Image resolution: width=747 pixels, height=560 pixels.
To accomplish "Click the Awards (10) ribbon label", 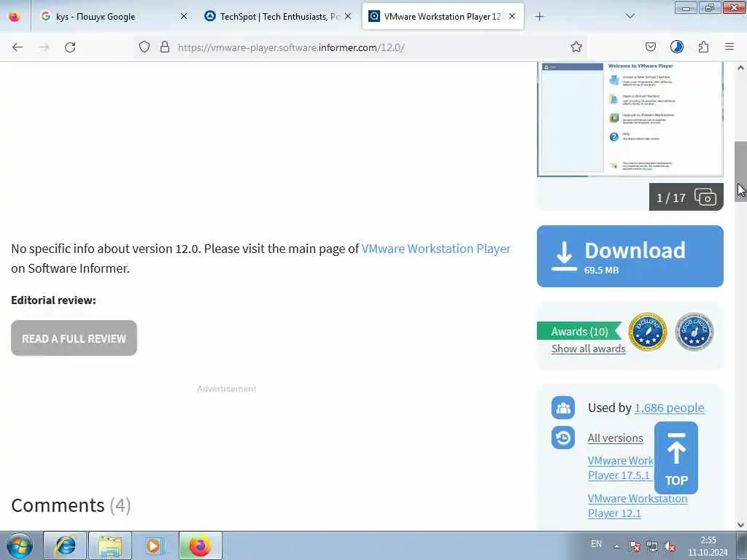I will click(578, 332).
